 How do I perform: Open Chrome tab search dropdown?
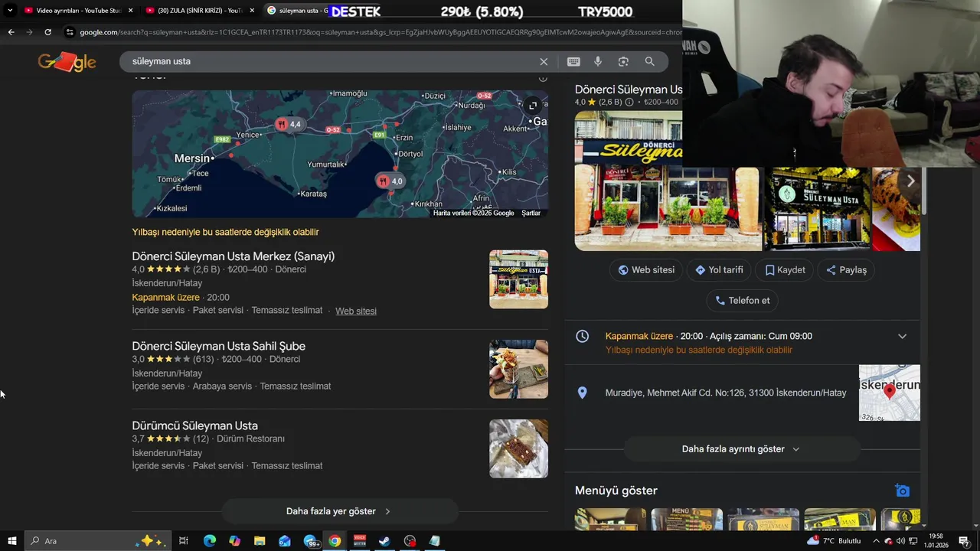point(10,11)
